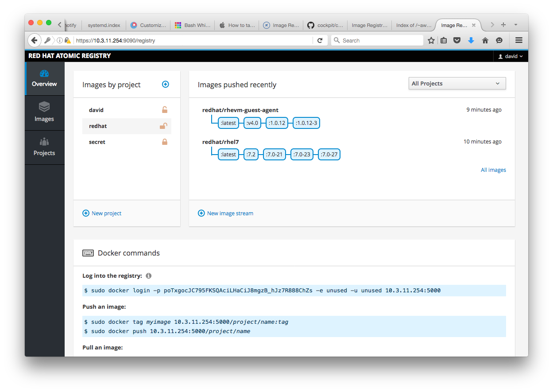Click the plus icon beside Images by project
Viewport: 553px width, 392px height.
165,84
